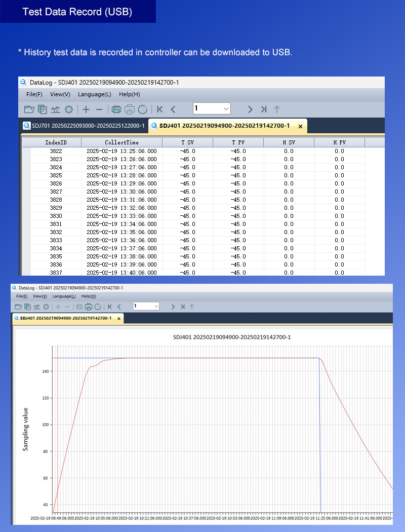Click the CollectTime column header

121,143
